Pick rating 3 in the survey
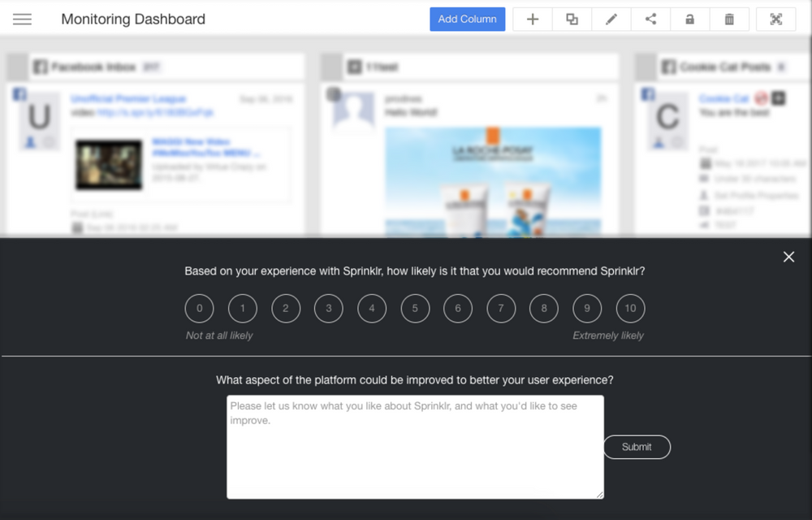 [x=329, y=308]
